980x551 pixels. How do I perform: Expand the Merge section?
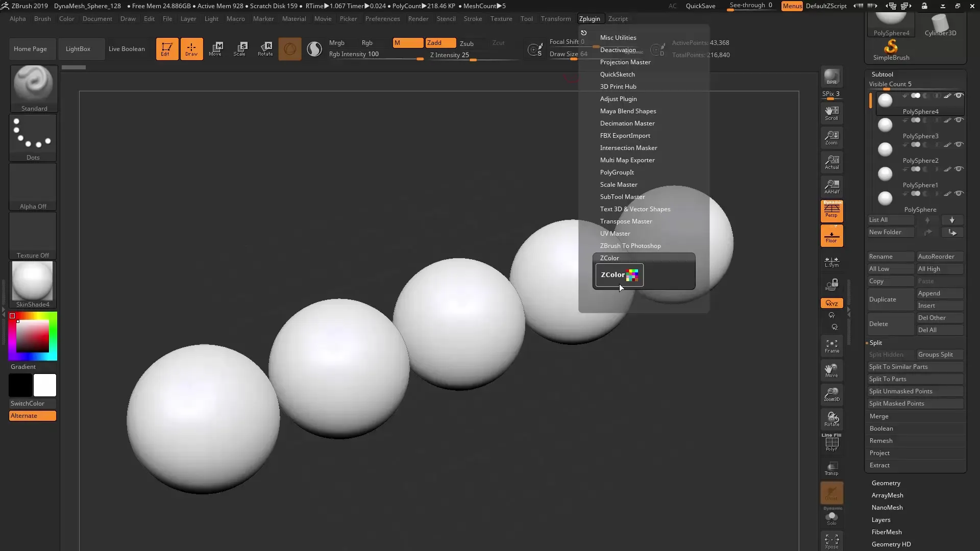879,416
